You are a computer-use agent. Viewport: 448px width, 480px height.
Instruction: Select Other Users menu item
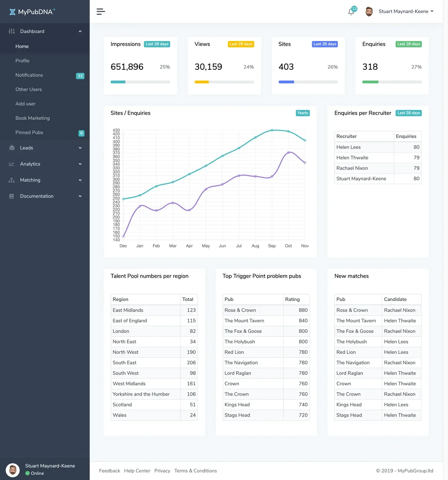pos(28,89)
